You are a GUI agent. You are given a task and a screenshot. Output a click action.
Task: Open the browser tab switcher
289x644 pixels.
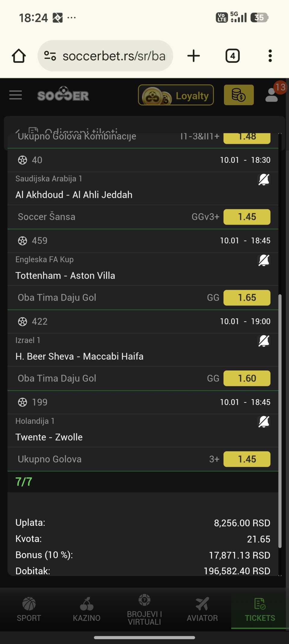232,56
